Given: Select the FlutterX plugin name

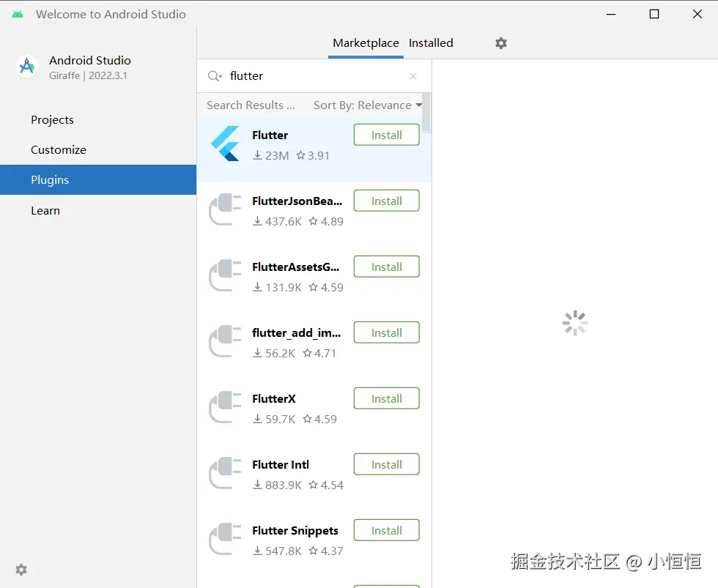Looking at the screenshot, I should tap(274, 399).
